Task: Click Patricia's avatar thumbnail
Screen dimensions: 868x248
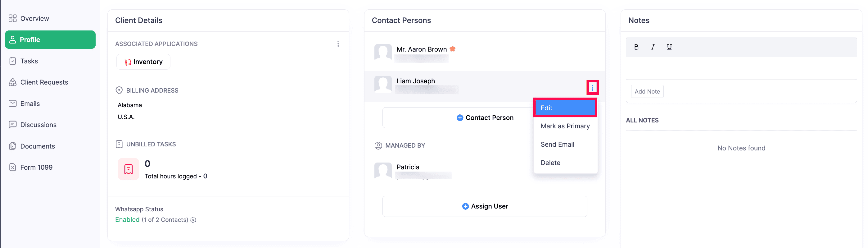Action: [383, 171]
